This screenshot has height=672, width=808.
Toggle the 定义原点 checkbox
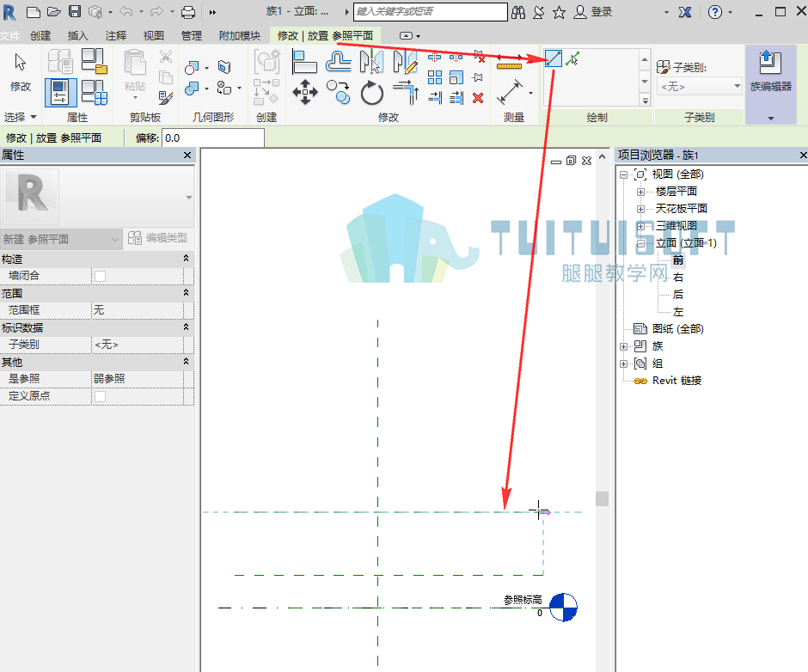(x=100, y=396)
